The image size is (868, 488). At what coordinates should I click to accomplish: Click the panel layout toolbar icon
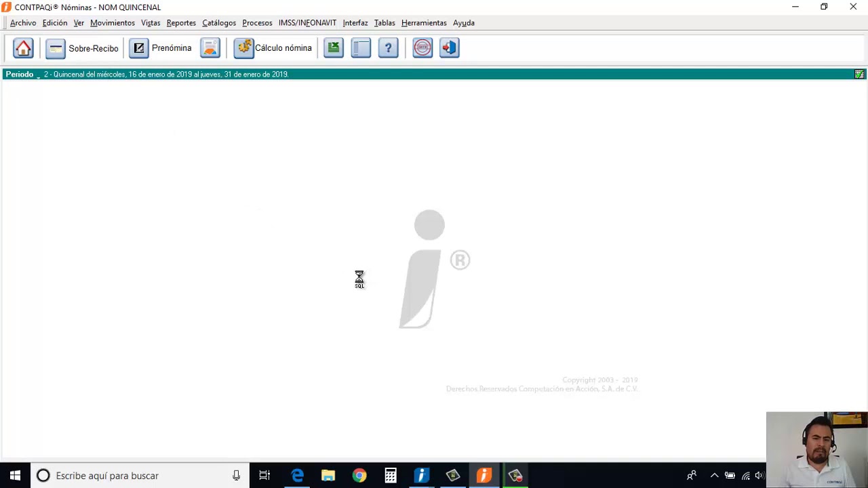(x=361, y=48)
